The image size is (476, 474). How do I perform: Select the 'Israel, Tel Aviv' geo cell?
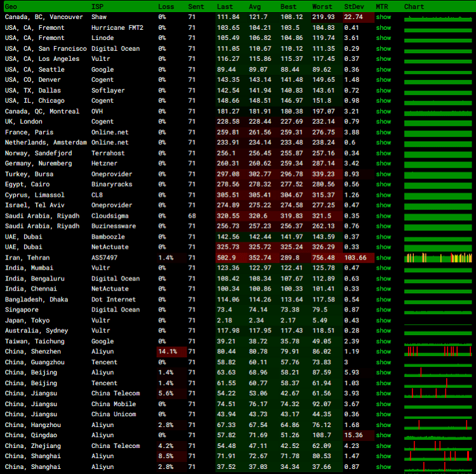[35, 205]
